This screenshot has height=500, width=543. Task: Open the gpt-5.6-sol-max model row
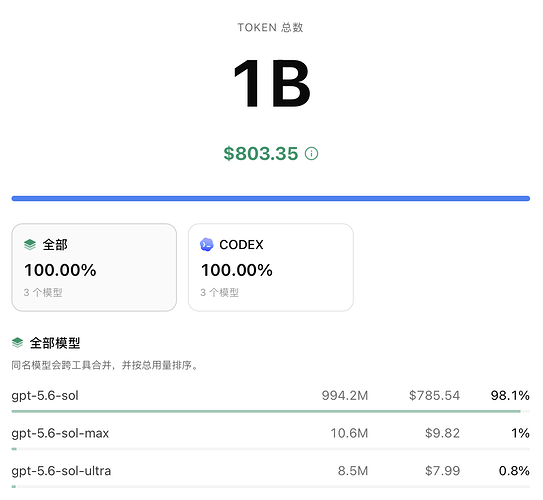click(271, 435)
